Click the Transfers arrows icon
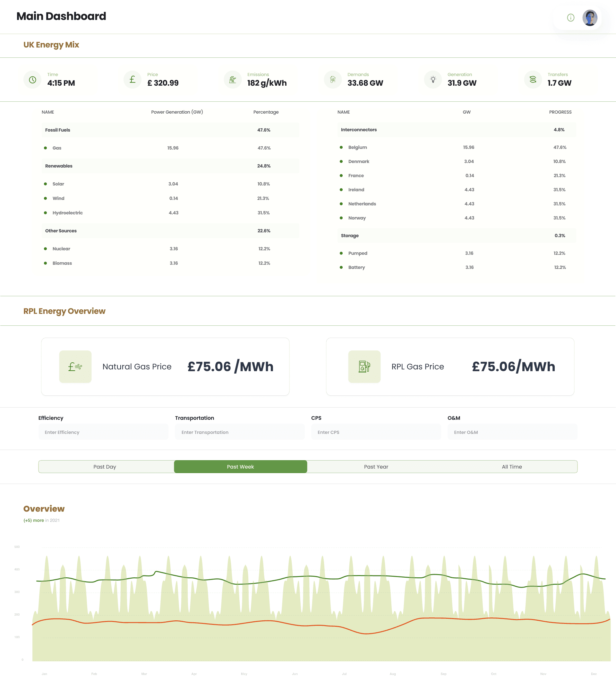The image size is (616, 690). [x=533, y=80]
